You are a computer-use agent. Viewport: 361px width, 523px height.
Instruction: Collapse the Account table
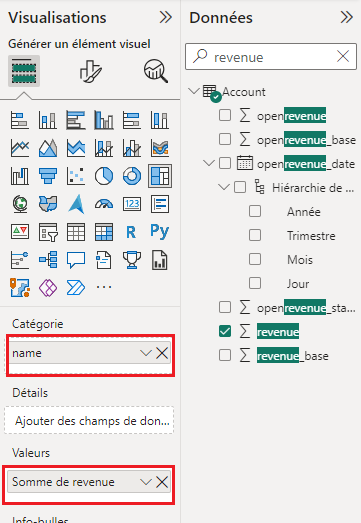[x=194, y=91]
